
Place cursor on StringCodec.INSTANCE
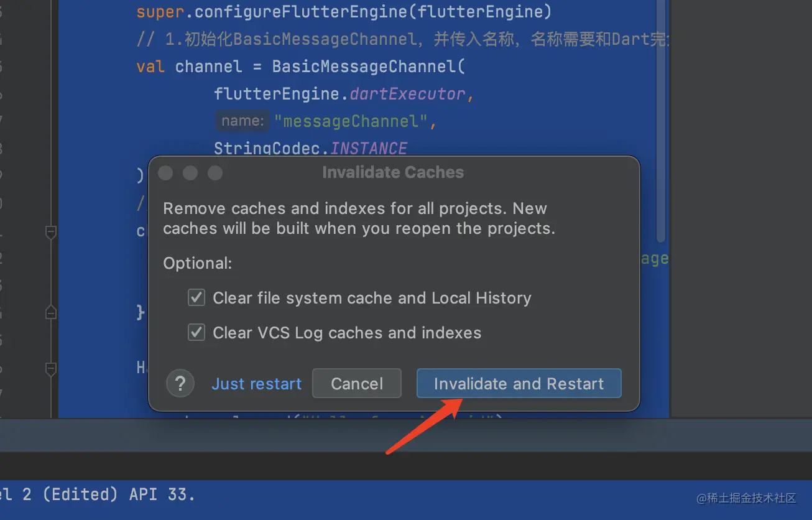pyautogui.click(x=310, y=149)
